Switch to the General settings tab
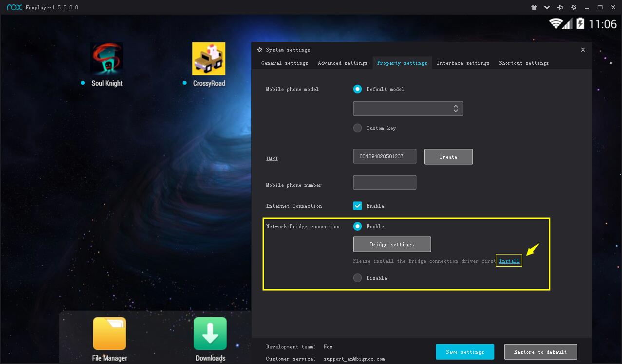This screenshot has width=622, height=364. point(284,63)
